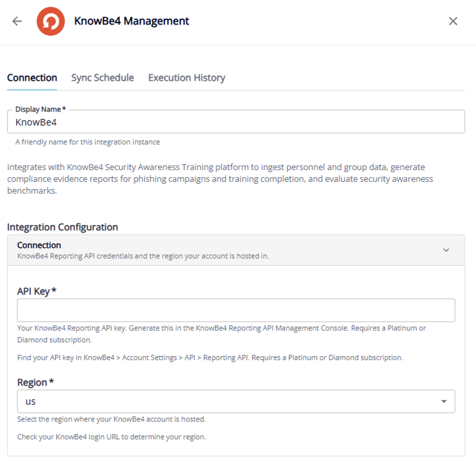Viewport: 476px width, 461px height.
Task: Click 'Select the region where your KnowBe4' text
Action: pyautogui.click(x=111, y=419)
